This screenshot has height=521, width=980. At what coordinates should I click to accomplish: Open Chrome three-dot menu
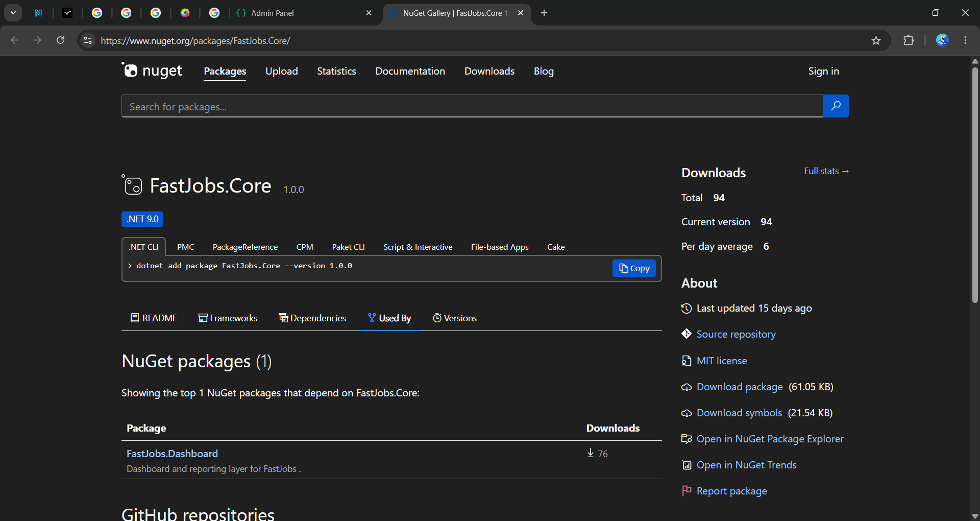[x=965, y=40]
